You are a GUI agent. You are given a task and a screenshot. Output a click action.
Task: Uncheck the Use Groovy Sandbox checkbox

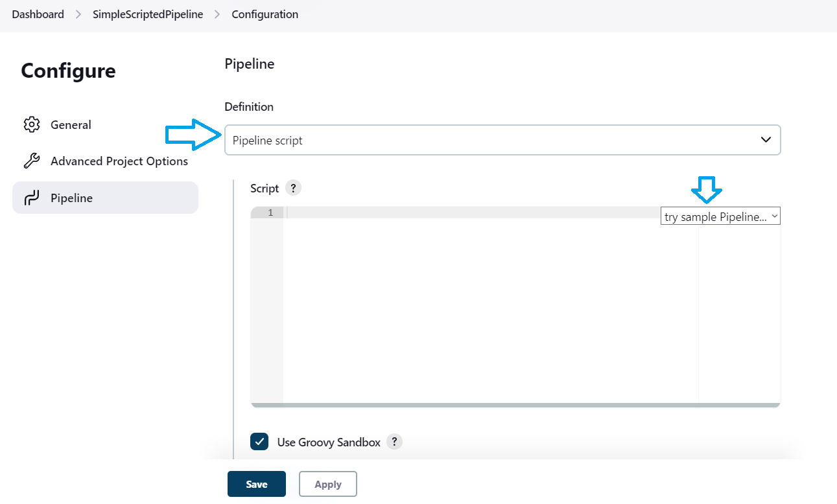point(259,442)
